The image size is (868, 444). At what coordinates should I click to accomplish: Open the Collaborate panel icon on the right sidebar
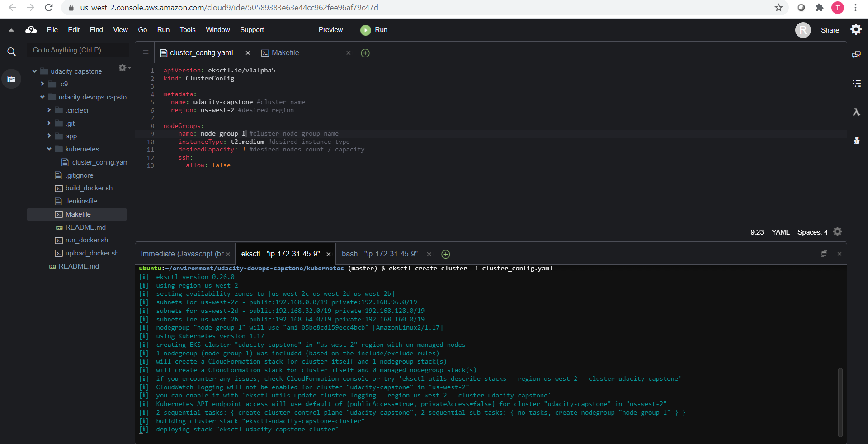pos(856,55)
